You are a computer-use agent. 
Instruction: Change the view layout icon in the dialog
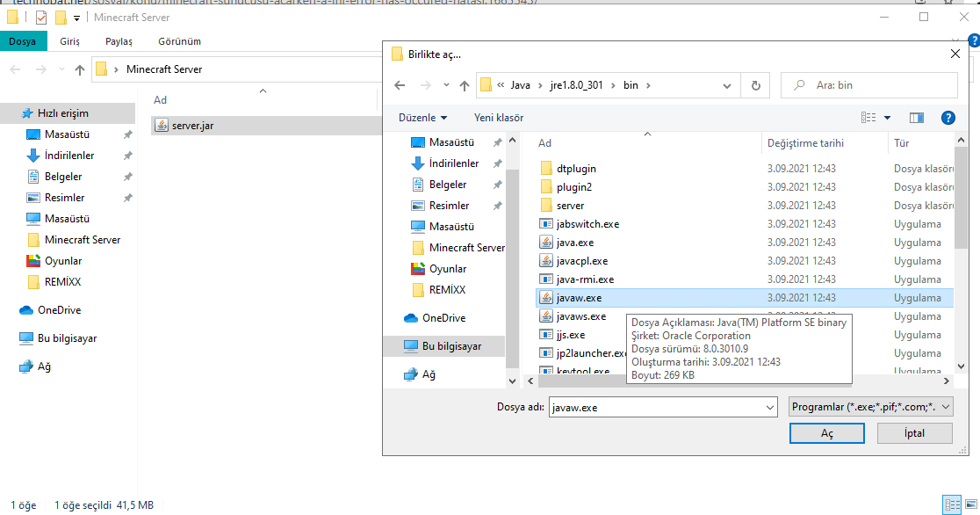click(868, 118)
